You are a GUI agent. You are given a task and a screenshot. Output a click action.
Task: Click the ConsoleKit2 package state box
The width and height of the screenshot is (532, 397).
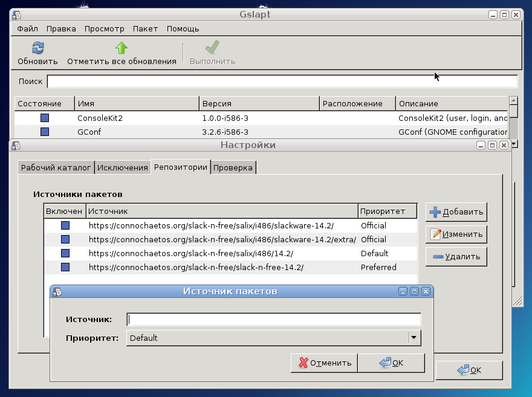[45, 118]
